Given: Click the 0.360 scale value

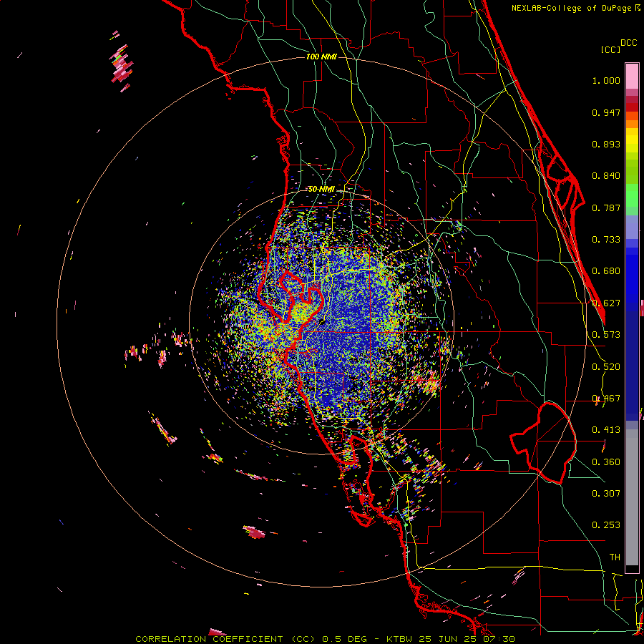Looking at the screenshot, I should point(606,462).
